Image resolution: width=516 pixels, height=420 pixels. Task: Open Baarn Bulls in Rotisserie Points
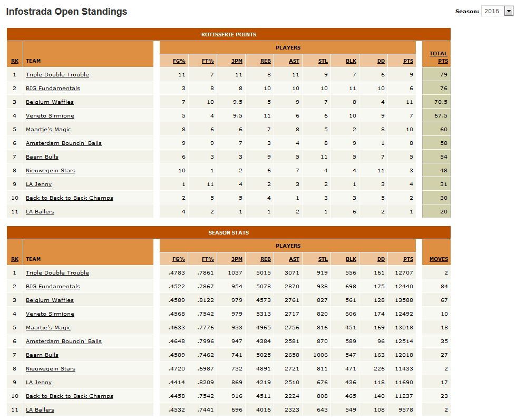click(42, 157)
